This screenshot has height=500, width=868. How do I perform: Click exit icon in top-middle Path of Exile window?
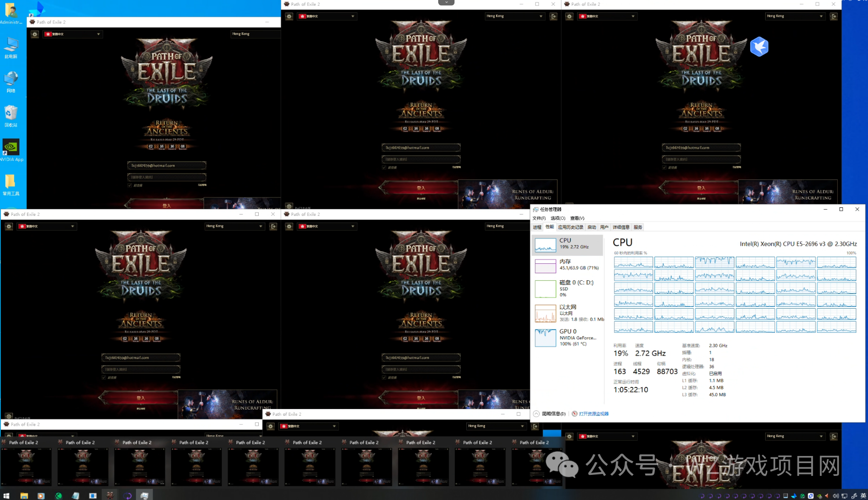coord(553,16)
